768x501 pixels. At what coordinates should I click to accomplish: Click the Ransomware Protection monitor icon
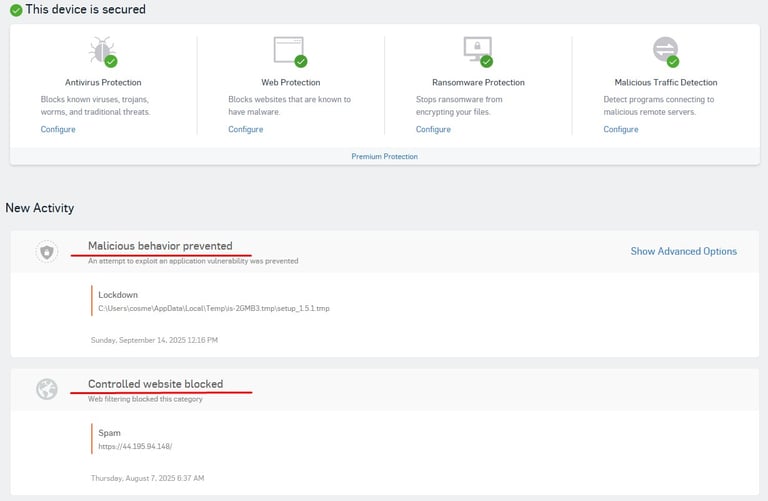point(477,50)
